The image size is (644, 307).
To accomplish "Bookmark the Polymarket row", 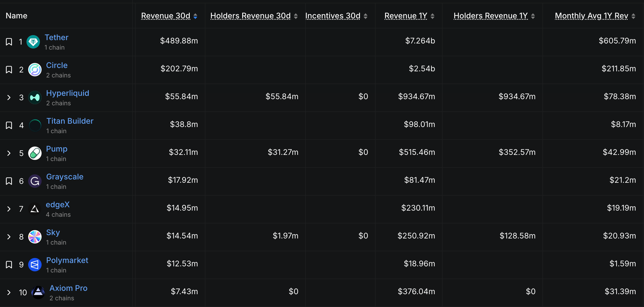I will tap(9, 265).
